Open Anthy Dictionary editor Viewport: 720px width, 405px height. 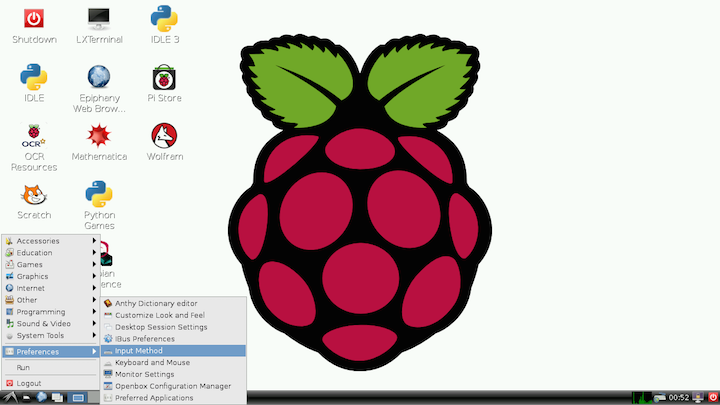pos(174,304)
